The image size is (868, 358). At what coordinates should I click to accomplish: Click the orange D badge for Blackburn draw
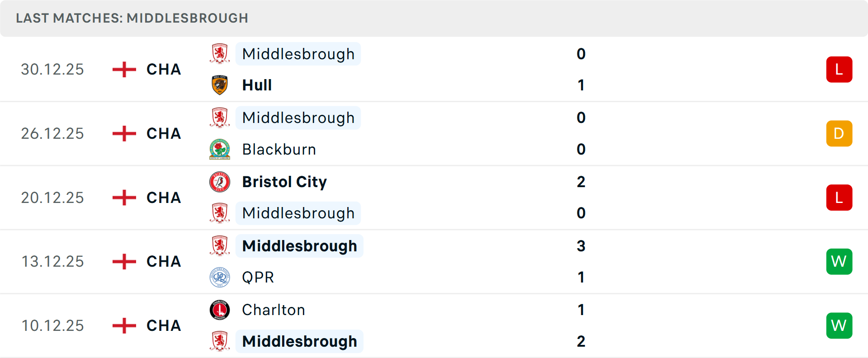point(839,134)
